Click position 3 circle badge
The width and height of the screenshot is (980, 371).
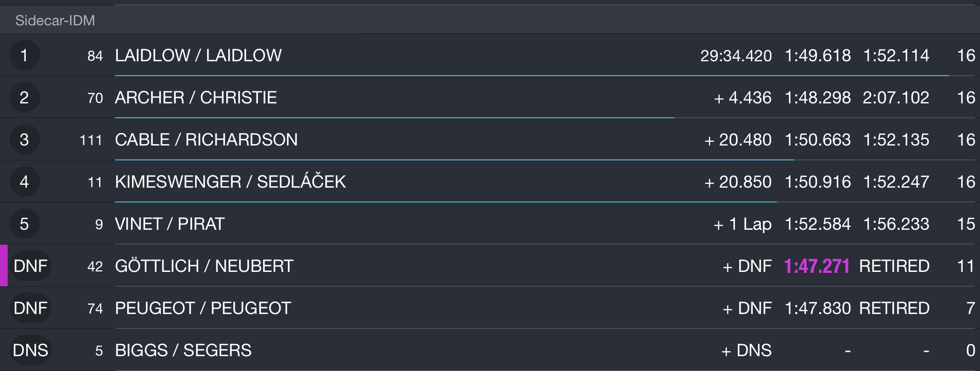tap(24, 140)
